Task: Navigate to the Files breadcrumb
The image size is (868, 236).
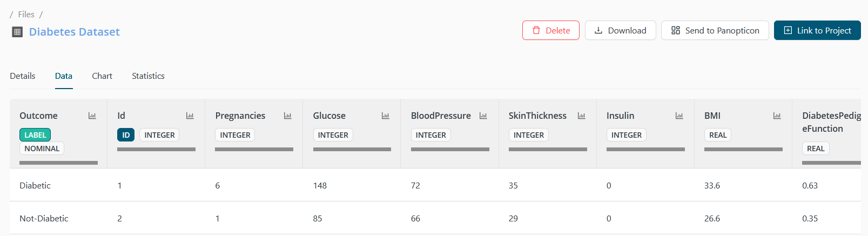Action: 26,15
